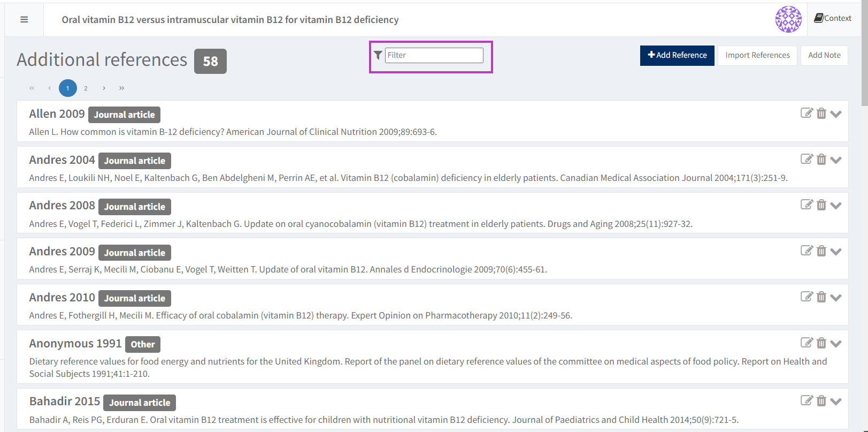Click into the Filter text field
The width and height of the screenshot is (868, 432).
point(434,55)
